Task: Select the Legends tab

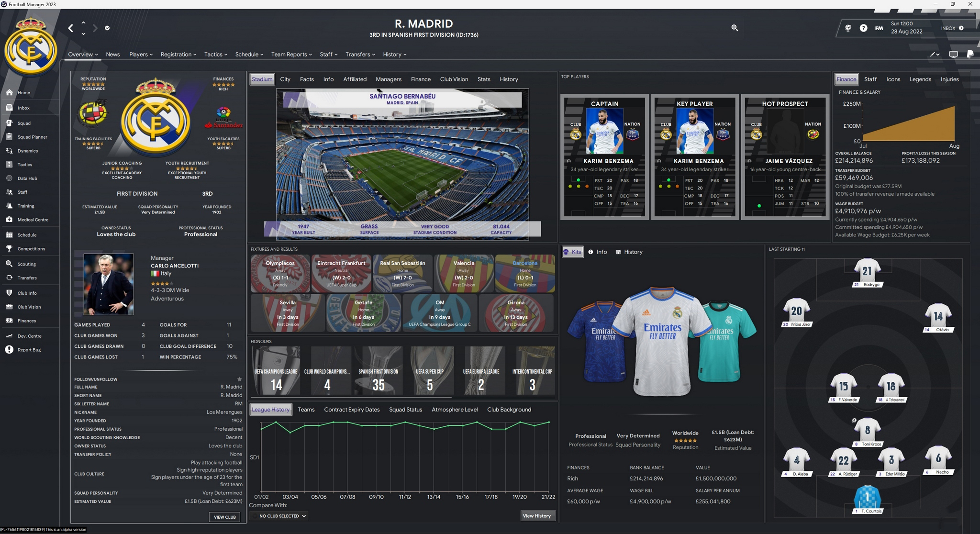Action: click(920, 79)
